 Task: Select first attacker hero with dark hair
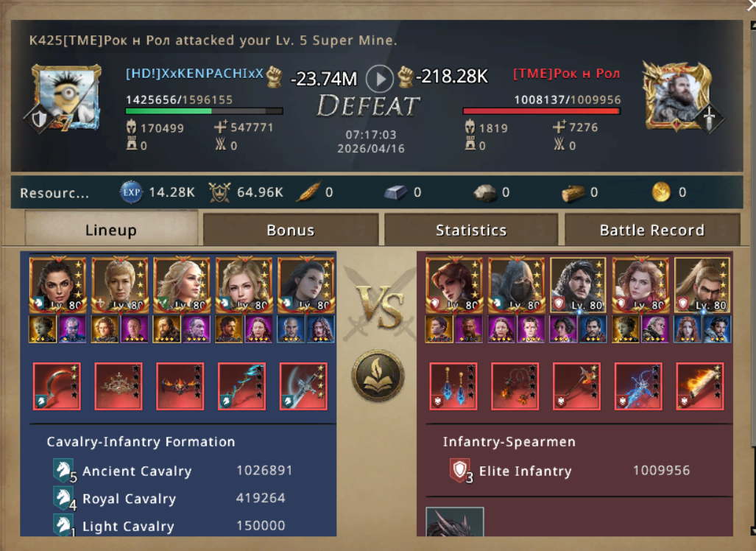pyautogui.click(x=58, y=284)
